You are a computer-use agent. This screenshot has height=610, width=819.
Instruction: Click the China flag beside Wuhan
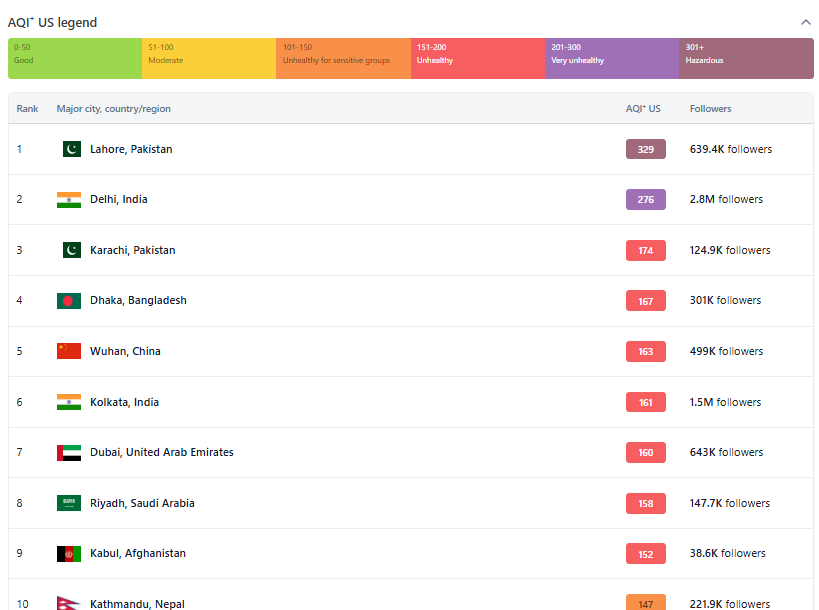[69, 351]
